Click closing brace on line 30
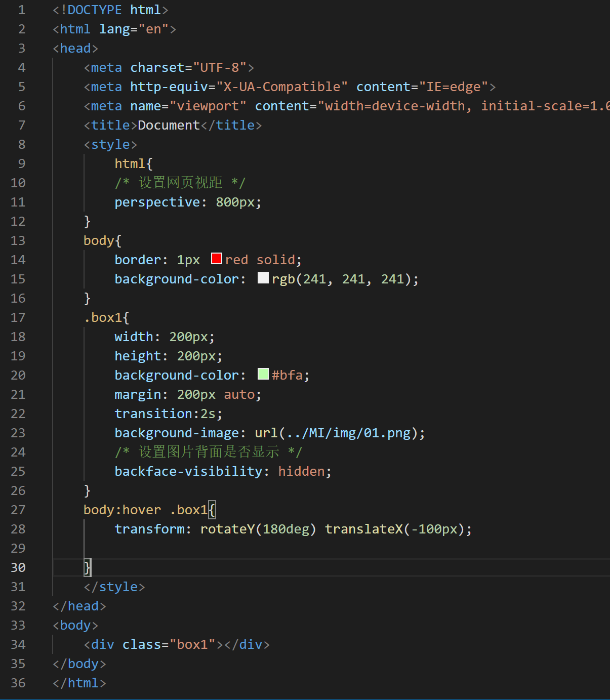 click(87, 567)
